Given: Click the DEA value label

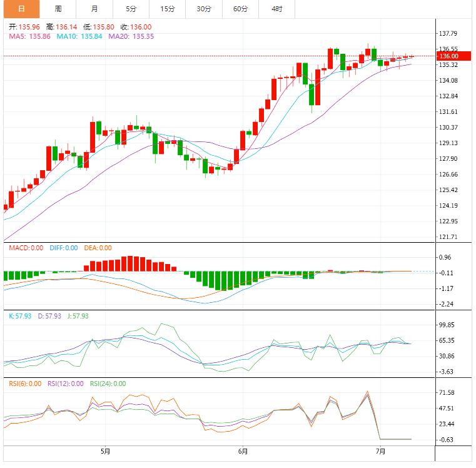Looking at the screenshot, I should 97,248.
